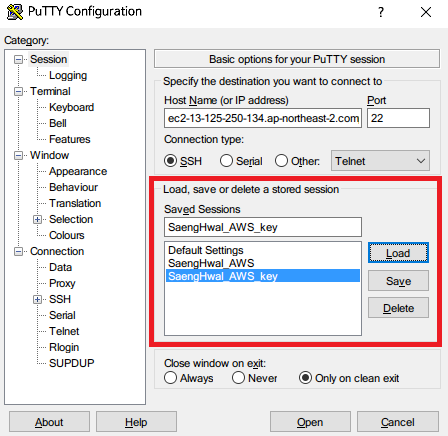Open the Connection category
448x436 pixels.
click(x=57, y=251)
